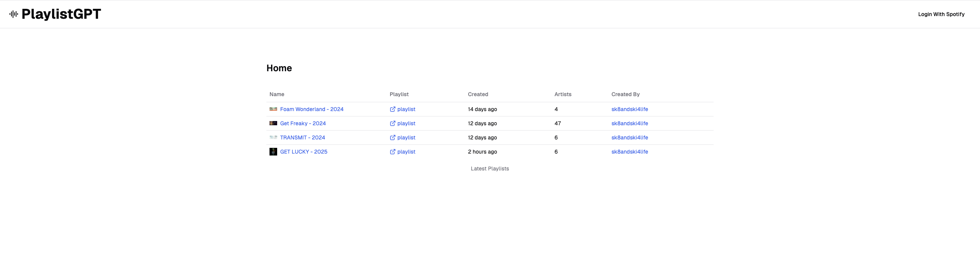This screenshot has height=257, width=980.
Task: Open Get Freaky - 2024 link
Action: pyautogui.click(x=303, y=123)
